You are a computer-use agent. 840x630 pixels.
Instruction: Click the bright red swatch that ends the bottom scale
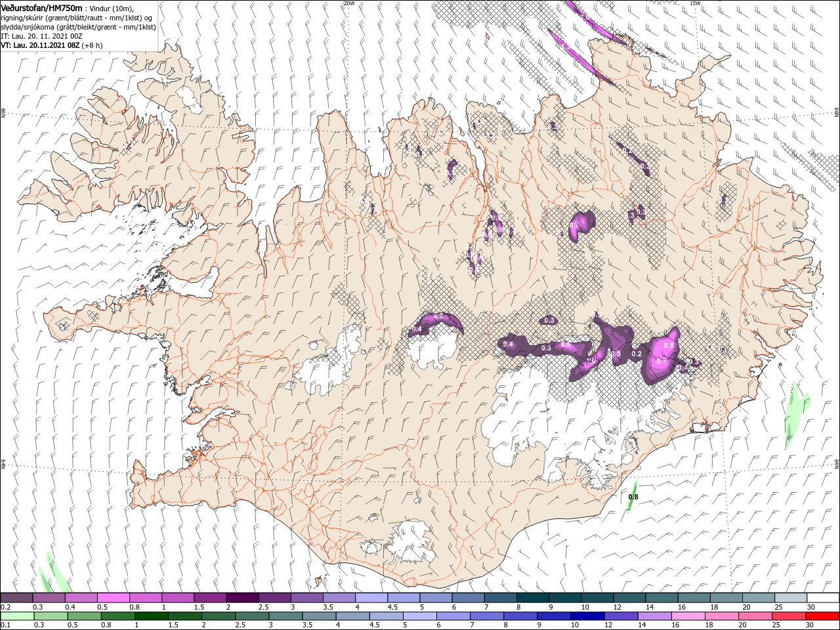tap(823, 616)
